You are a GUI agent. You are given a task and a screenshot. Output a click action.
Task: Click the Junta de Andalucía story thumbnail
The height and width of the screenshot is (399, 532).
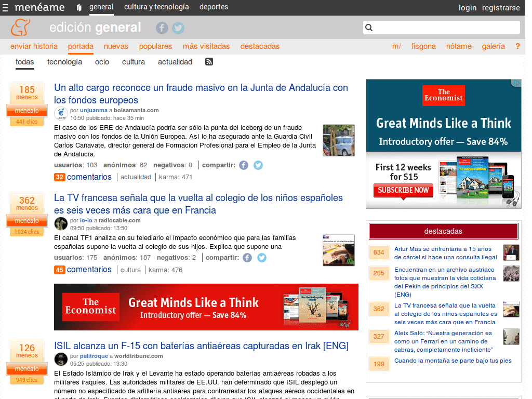339,140
